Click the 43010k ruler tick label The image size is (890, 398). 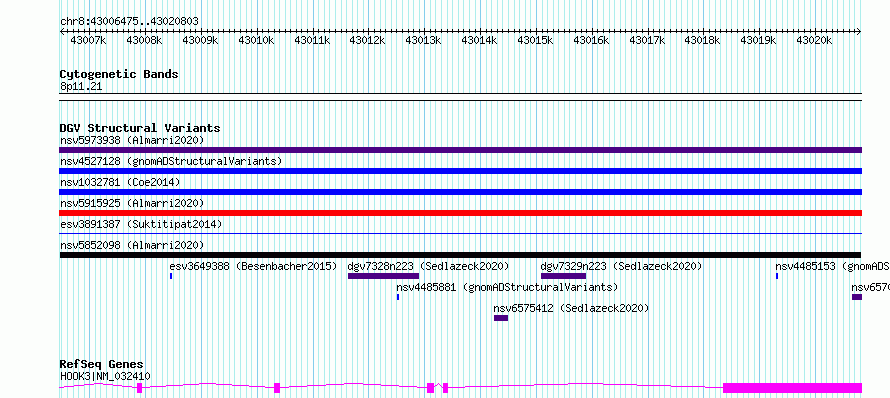pyautogui.click(x=256, y=40)
